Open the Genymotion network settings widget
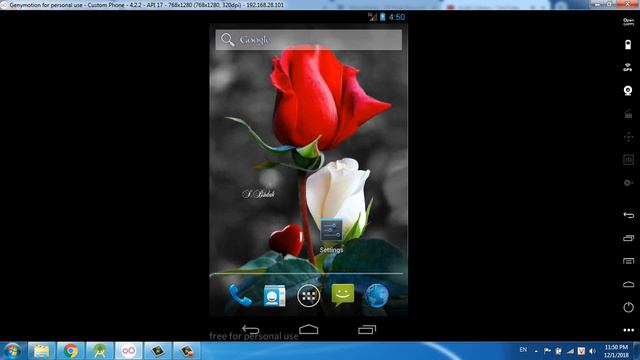 (628, 182)
